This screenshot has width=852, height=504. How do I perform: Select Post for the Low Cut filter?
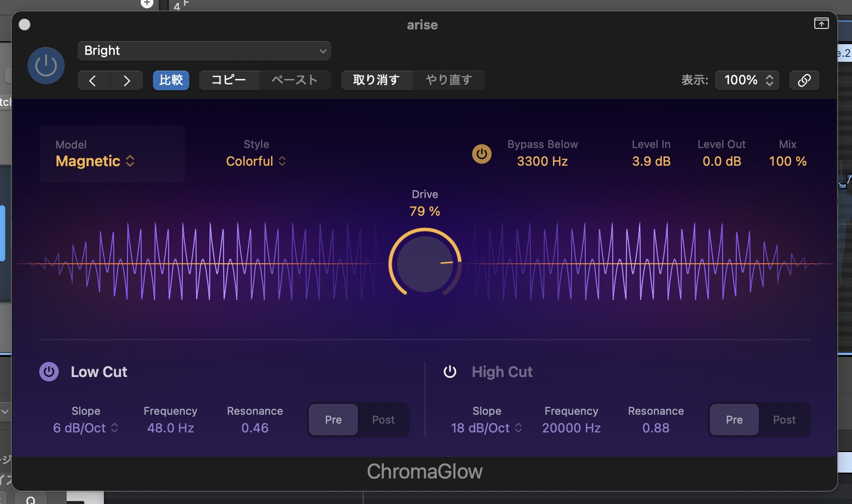[383, 420]
